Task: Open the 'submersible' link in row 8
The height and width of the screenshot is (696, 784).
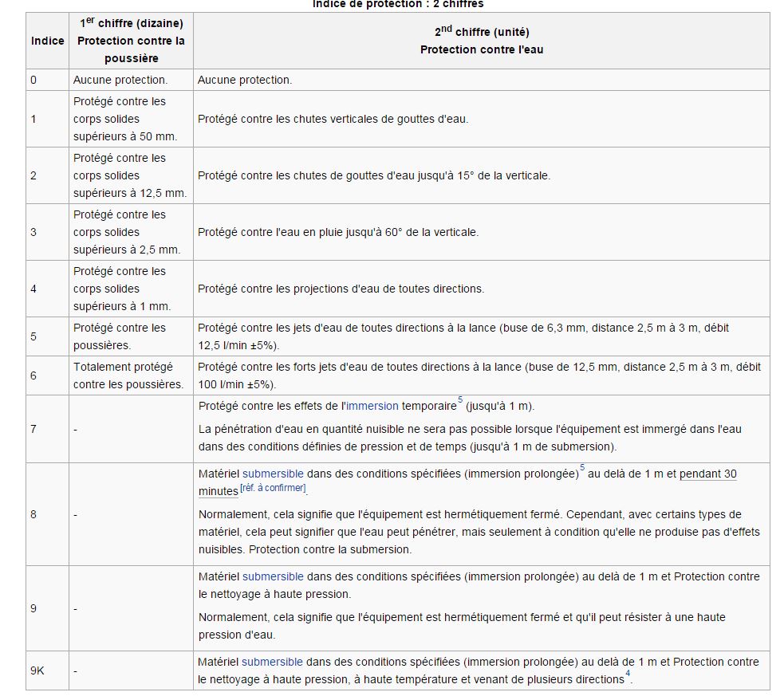Action: 273,474
